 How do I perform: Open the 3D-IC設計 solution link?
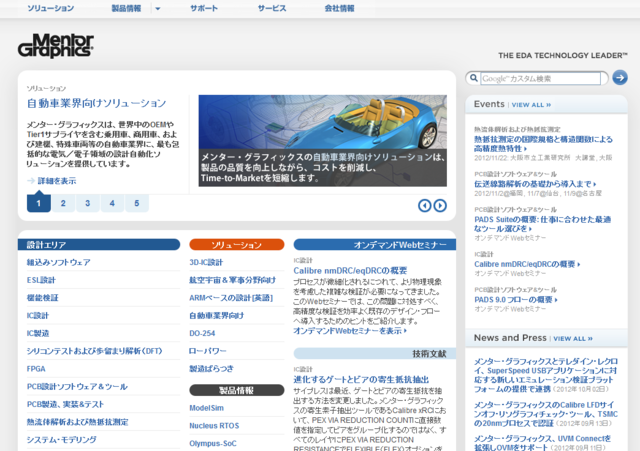(206, 262)
